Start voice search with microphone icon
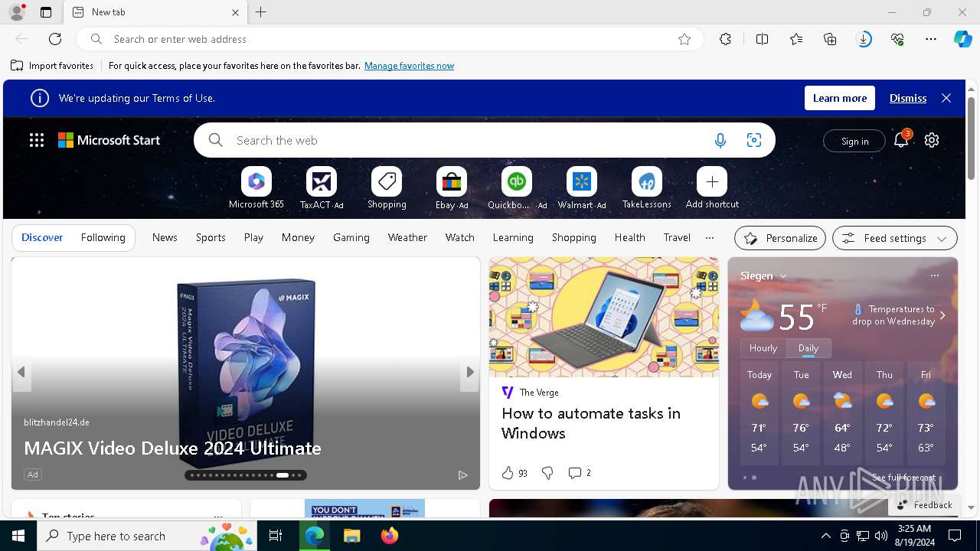980x551 pixels. pyautogui.click(x=720, y=140)
